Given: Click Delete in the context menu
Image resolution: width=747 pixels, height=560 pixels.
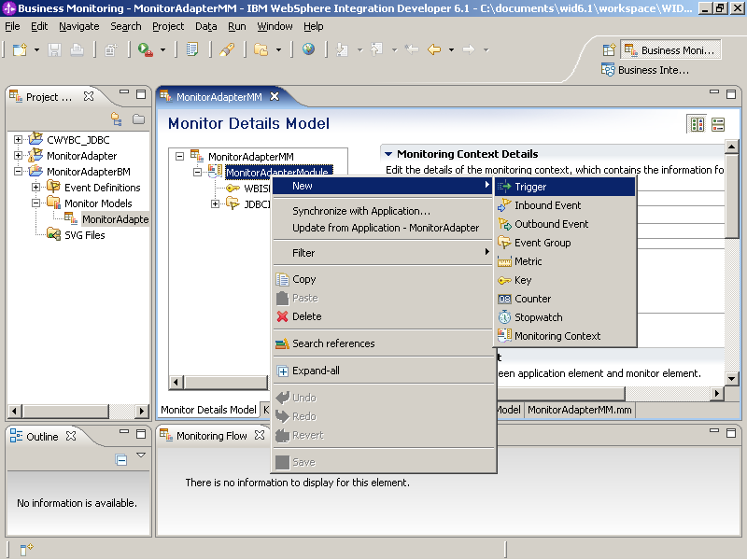Looking at the screenshot, I should coord(384,316).
